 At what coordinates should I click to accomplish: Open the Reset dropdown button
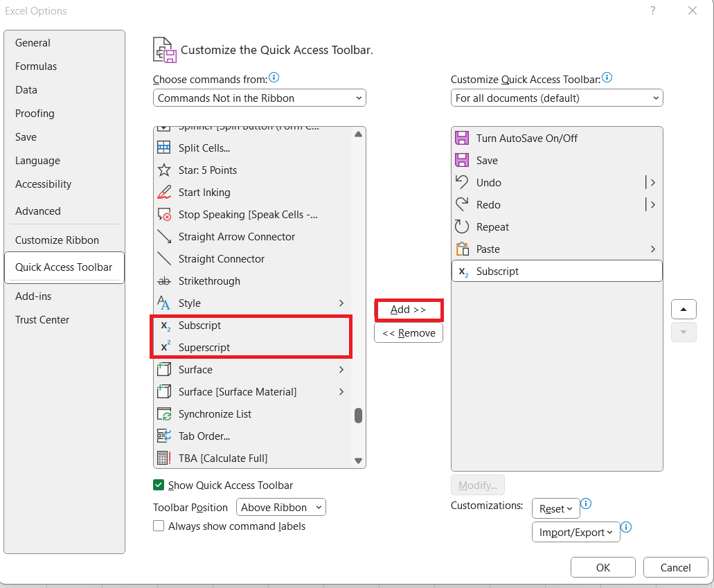tap(555, 509)
